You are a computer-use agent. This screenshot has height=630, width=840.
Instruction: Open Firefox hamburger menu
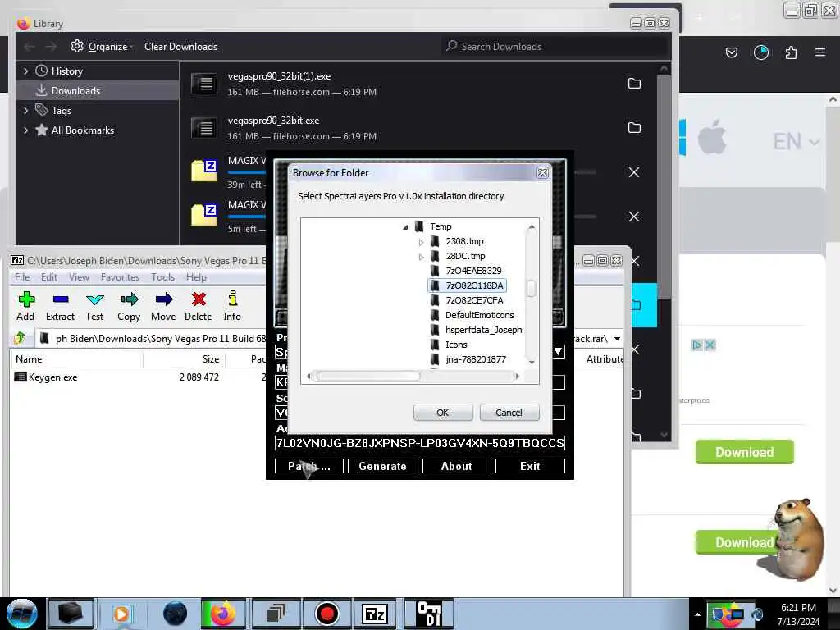click(820, 52)
